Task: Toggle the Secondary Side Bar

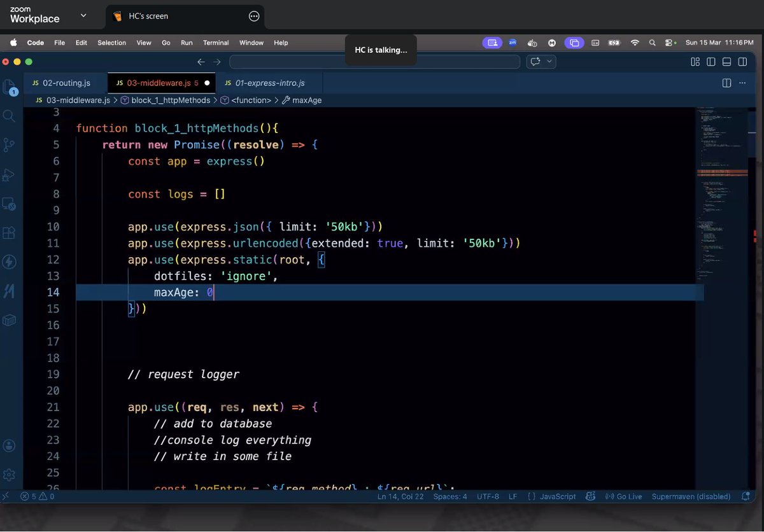Action: 742,62
